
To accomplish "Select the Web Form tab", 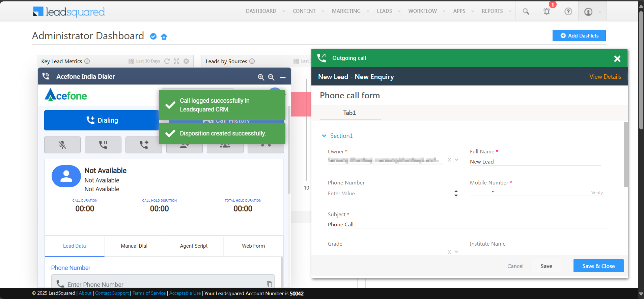I will pos(253,246).
